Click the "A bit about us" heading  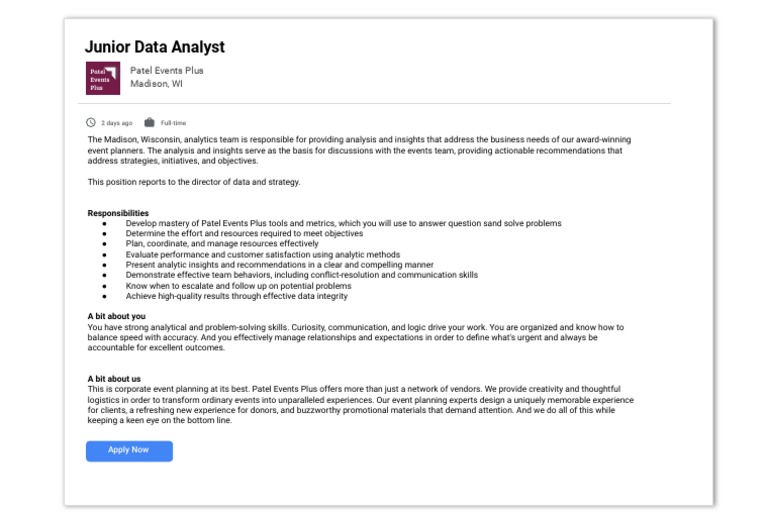(114, 379)
